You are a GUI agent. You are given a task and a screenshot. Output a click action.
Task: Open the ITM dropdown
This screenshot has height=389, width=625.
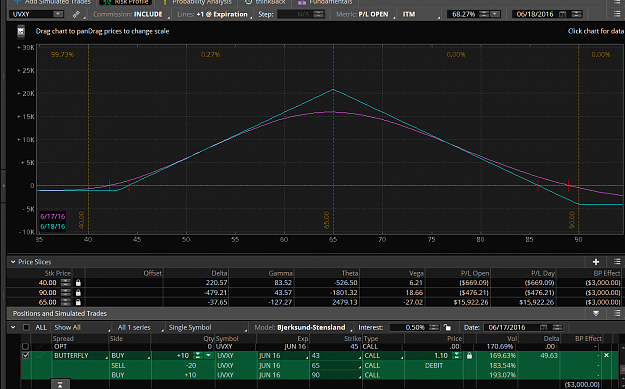click(x=421, y=14)
